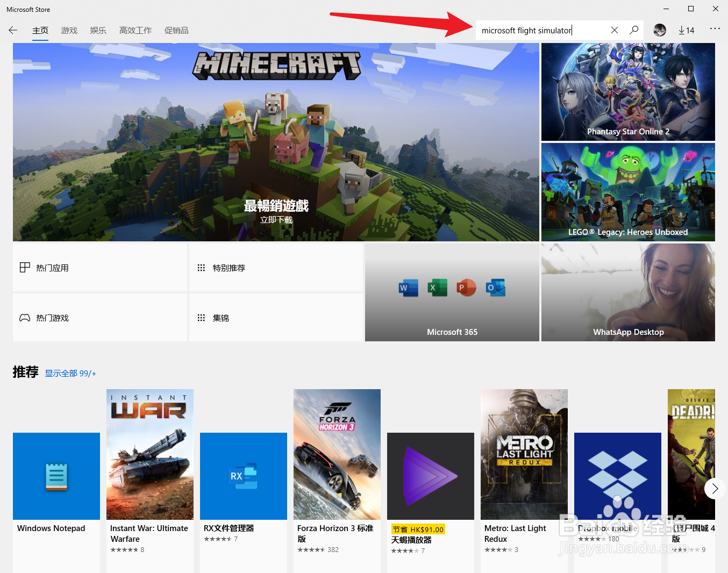The height and width of the screenshot is (573, 728).
Task: Open the more options ellipsis menu
Action: coord(715,29)
